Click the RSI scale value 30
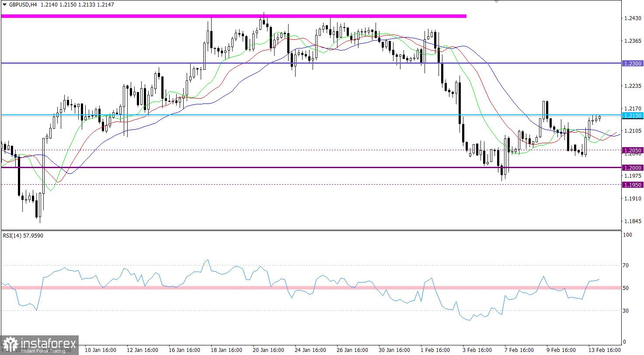644x355 pixels. [x=626, y=311]
